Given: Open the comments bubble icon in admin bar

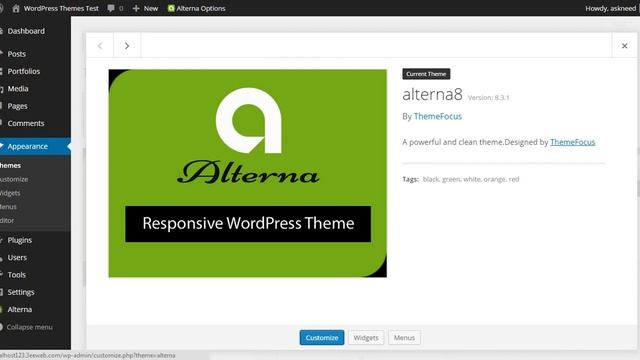Looking at the screenshot, I should pyautogui.click(x=111, y=8).
